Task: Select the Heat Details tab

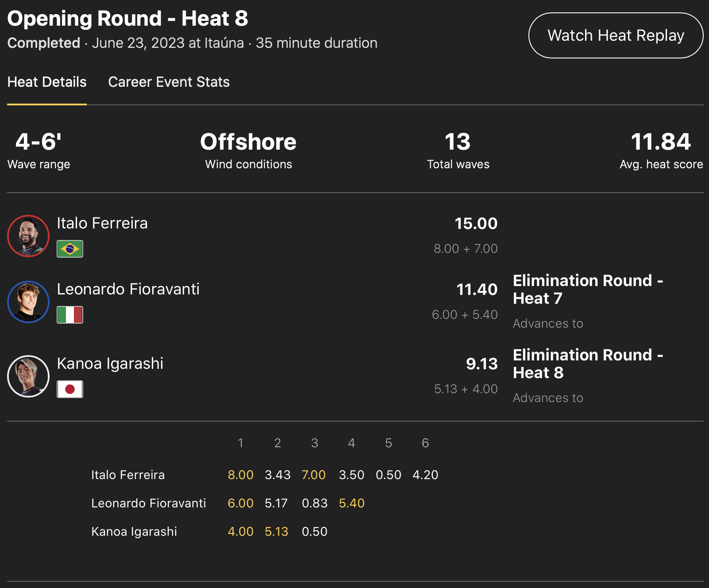Action: pyautogui.click(x=47, y=82)
